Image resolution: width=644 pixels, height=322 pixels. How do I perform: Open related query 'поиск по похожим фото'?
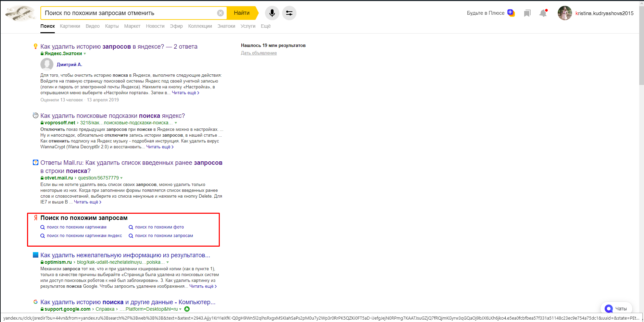pos(160,227)
